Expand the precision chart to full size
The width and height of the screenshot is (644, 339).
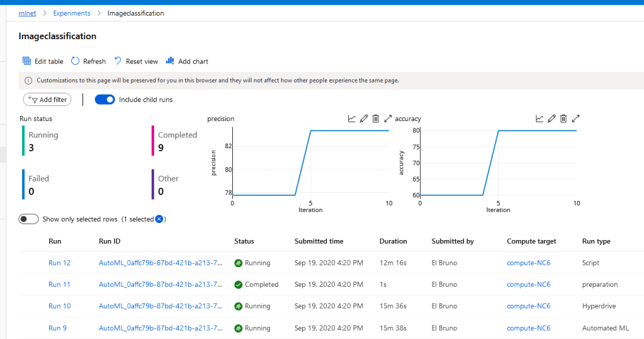[388, 118]
